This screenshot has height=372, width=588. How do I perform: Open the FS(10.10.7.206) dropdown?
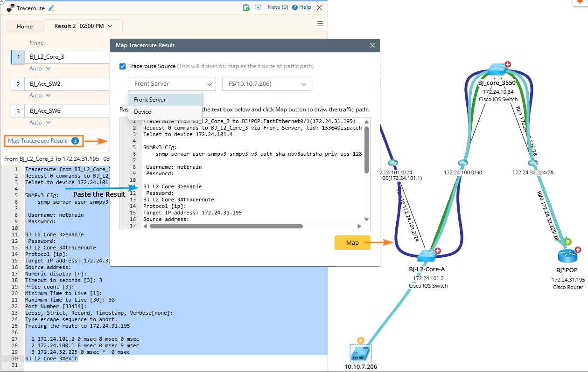tap(266, 84)
